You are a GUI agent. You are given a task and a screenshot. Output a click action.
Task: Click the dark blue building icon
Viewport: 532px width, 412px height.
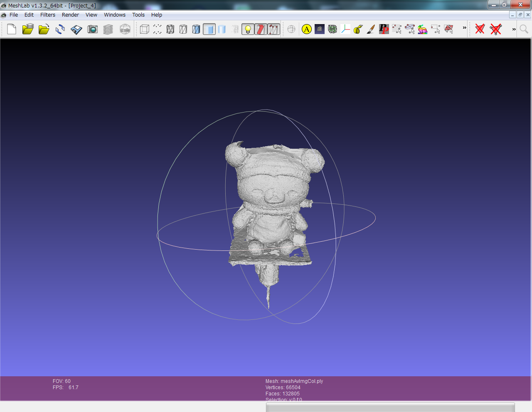(320, 29)
